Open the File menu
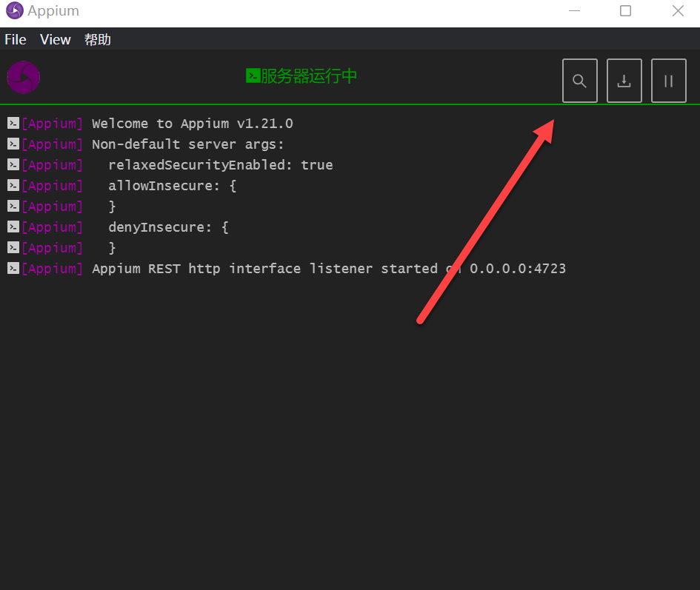The image size is (700, 590). [16, 39]
